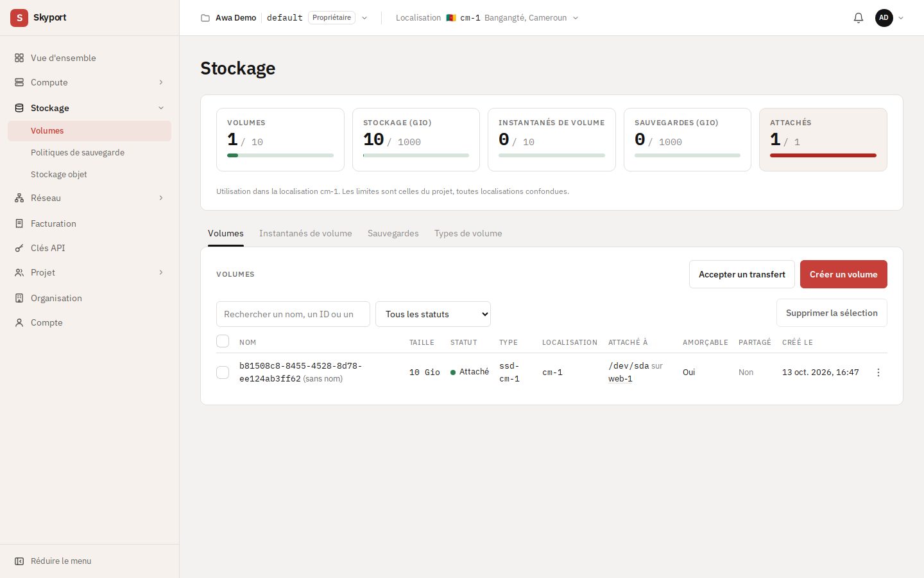924x578 pixels.
Task: Collapse the Stockage sidebar section chevron
Action: (161, 108)
